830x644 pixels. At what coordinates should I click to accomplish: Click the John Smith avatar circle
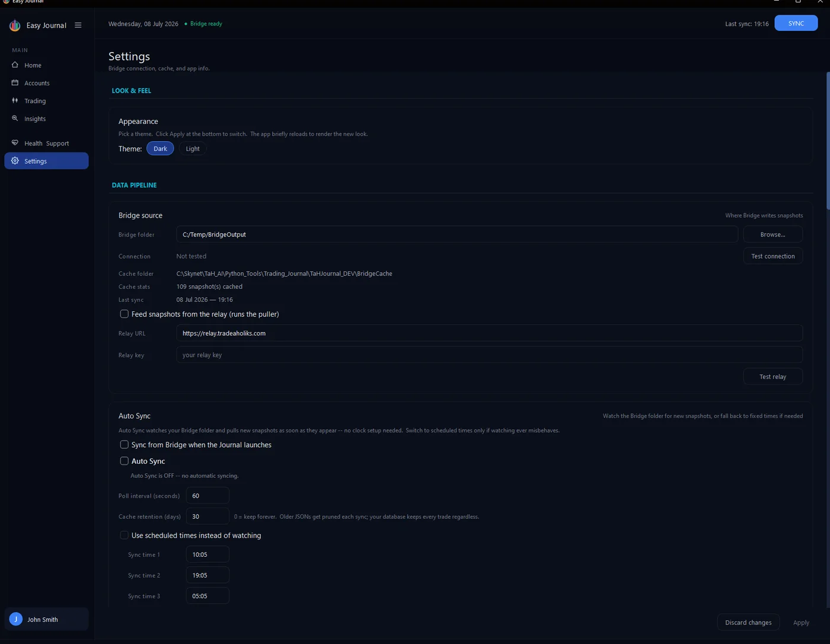16,619
